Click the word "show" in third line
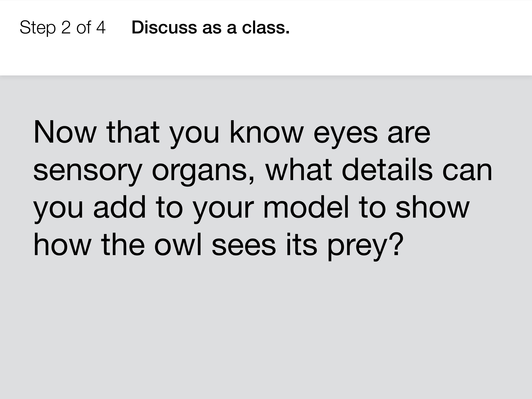Image resolution: width=532 pixels, height=399 pixels. click(x=432, y=207)
